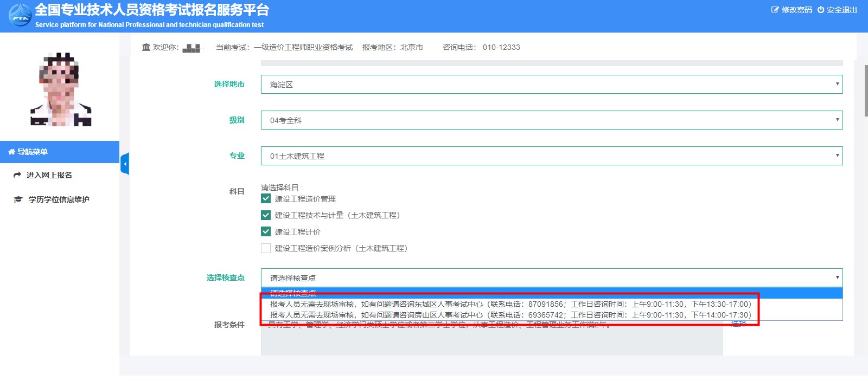
Task: Click the edit icon beside 修改密码
Action: [775, 10]
